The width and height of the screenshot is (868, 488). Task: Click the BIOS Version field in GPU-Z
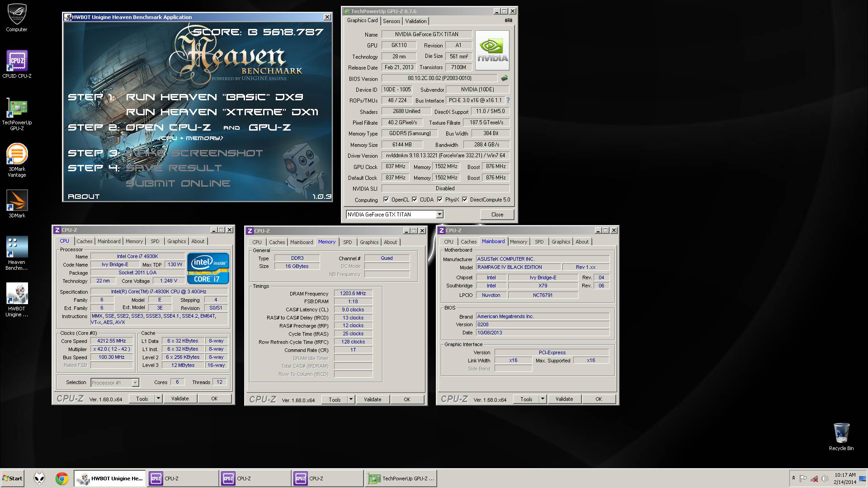(x=439, y=78)
